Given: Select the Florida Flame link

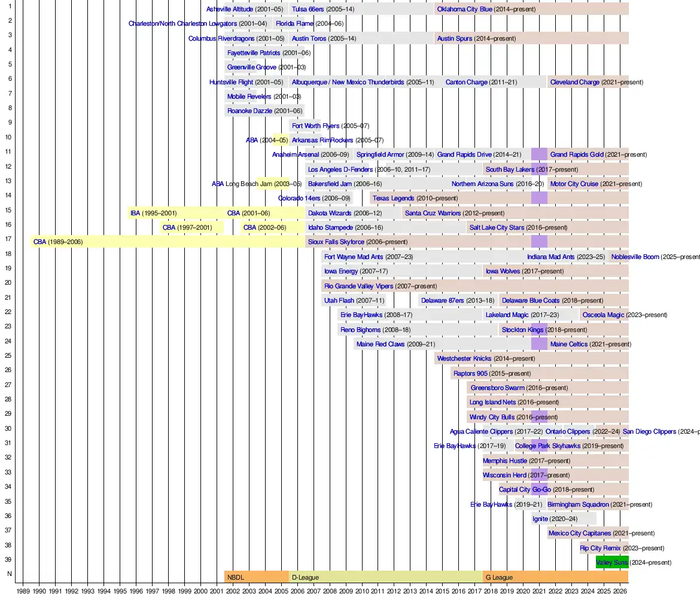Looking at the screenshot, I should click(294, 24).
